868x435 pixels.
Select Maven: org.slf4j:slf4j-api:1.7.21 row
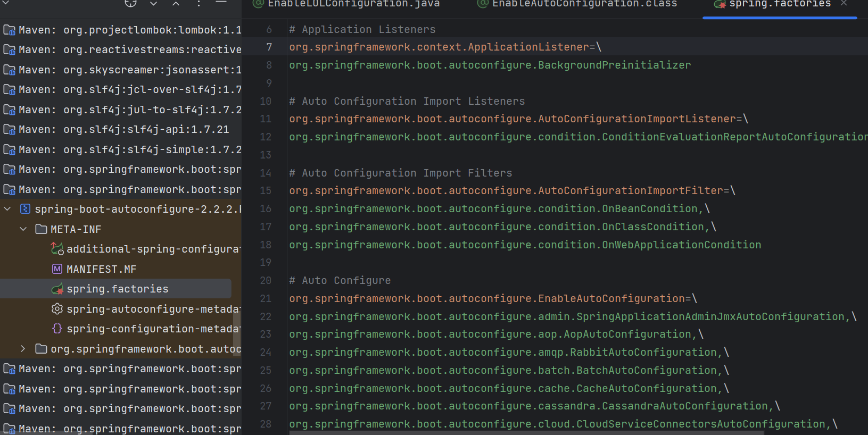coord(121,130)
